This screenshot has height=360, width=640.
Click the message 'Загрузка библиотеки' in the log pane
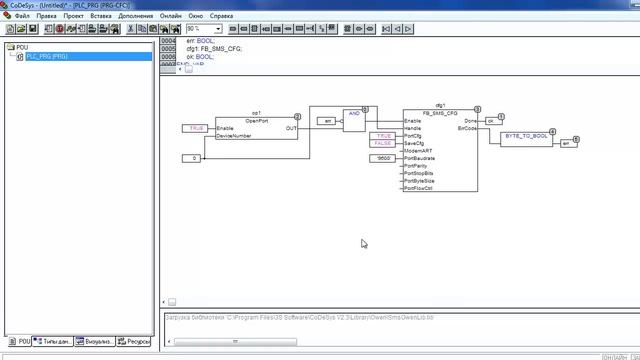[300, 317]
